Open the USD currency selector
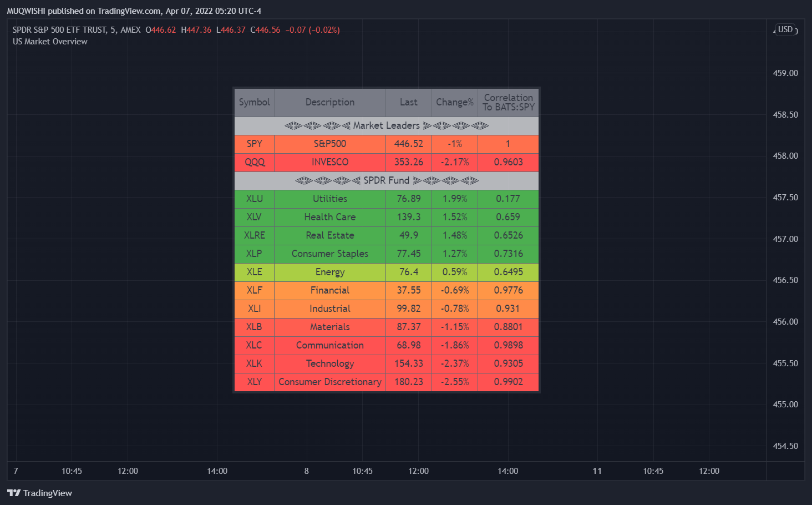Image resolution: width=812 pixels, height=505 pixels. [785, 29]
